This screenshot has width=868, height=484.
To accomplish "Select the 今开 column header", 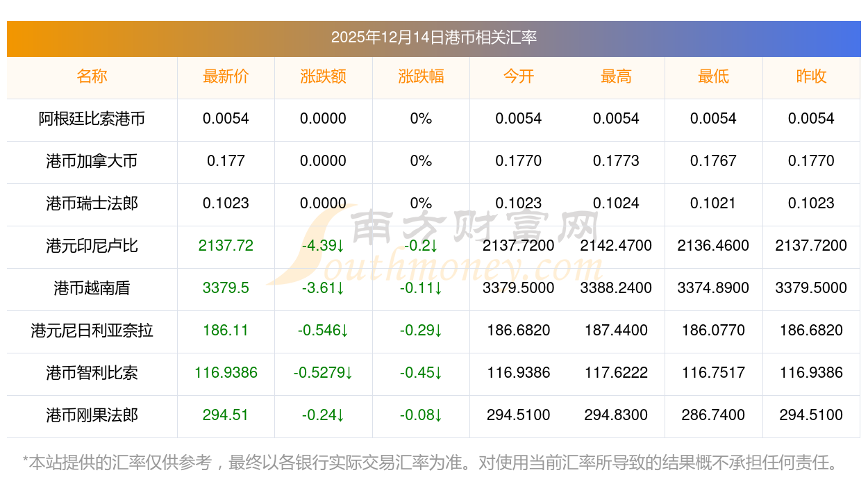I will (519, 76).
